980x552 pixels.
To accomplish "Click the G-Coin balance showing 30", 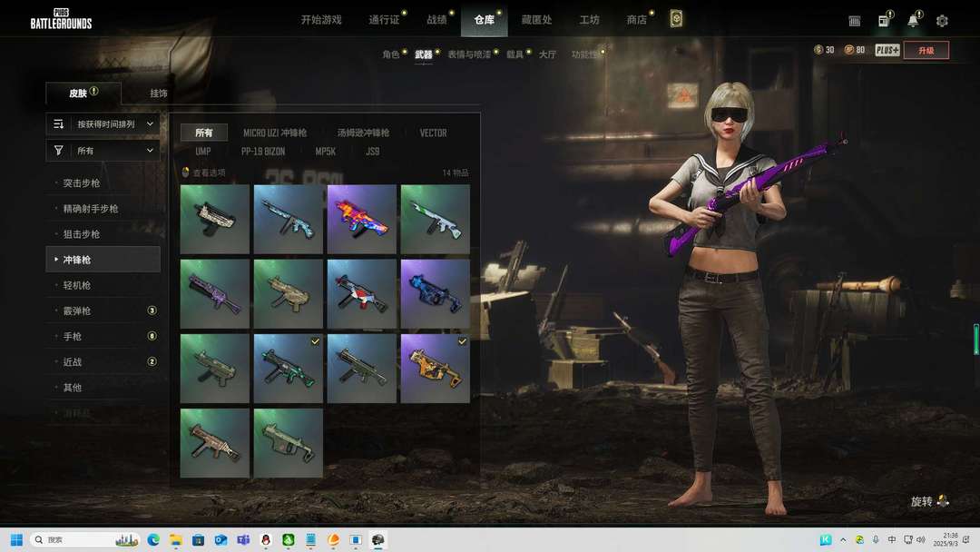I will (824, 50).
